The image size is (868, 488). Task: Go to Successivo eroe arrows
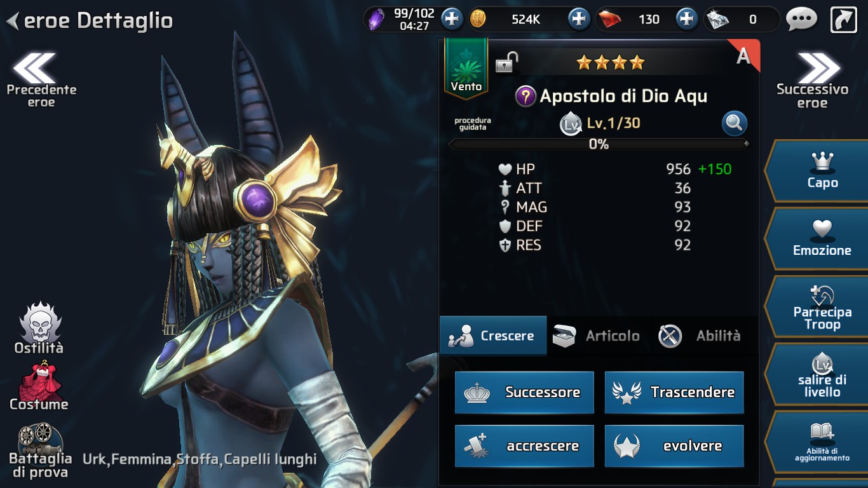(x=813, y=81)
